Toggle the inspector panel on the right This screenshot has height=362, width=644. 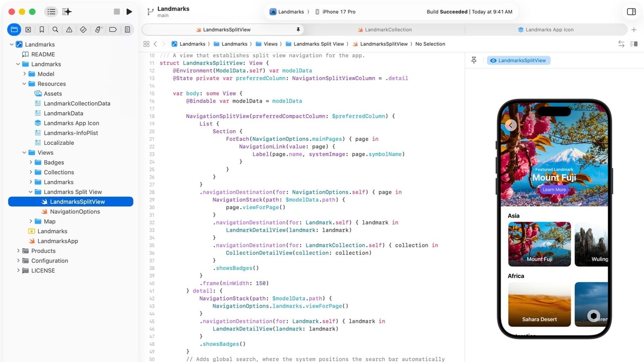(x=631, y=12)
